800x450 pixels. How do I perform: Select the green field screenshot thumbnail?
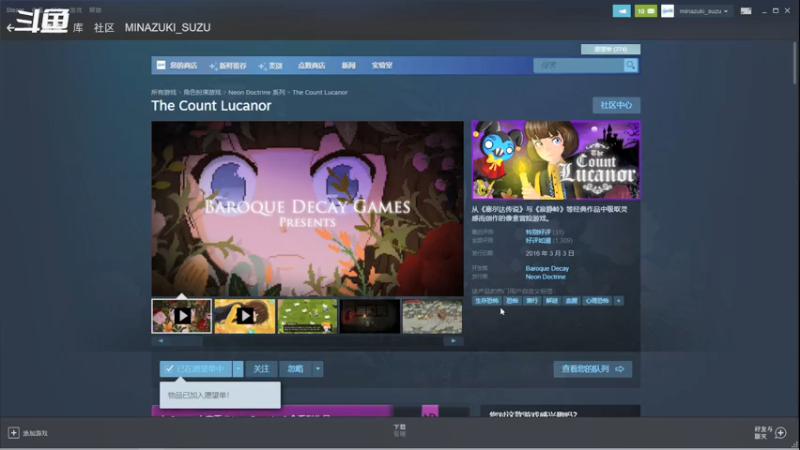[308, 316]
